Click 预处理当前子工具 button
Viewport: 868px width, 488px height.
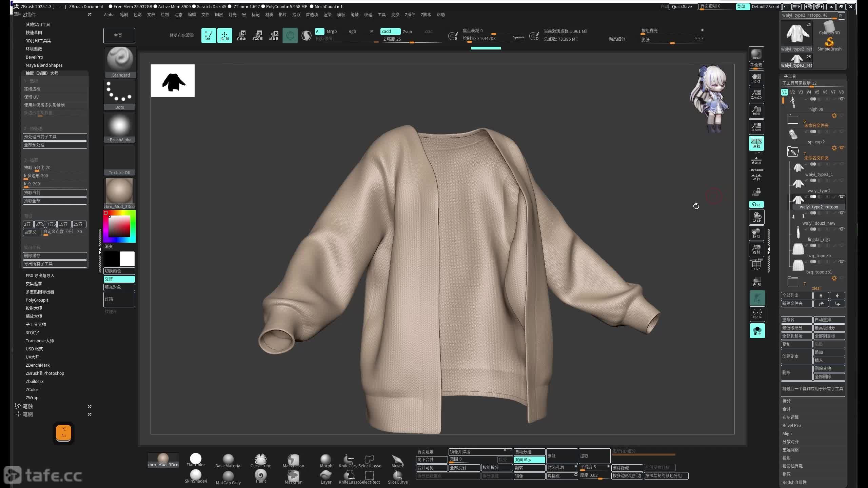pyautogui.click(x=55, y=137)
